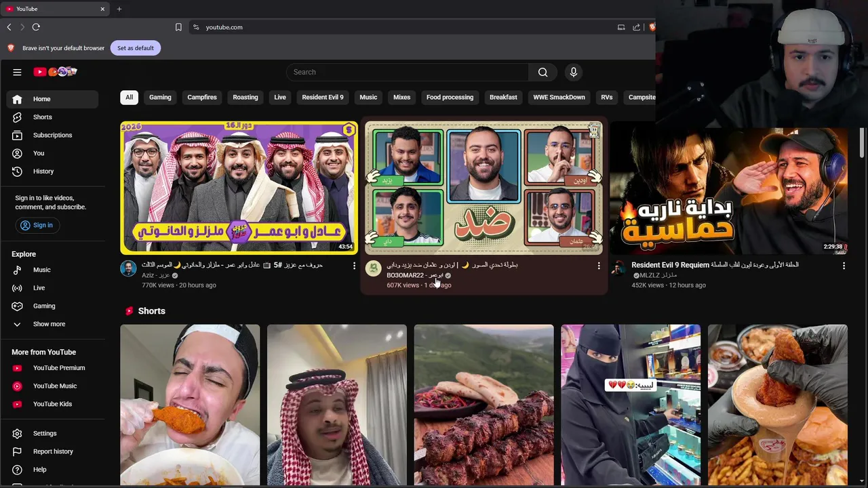Click the Sign in button
Viewport: 868px width, 488px height.
click(37, 225)
